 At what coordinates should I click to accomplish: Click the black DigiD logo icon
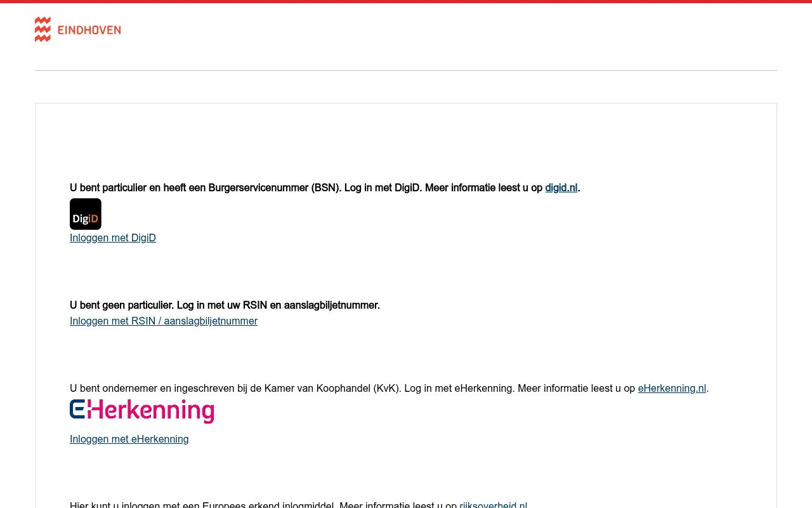(86, 214)
